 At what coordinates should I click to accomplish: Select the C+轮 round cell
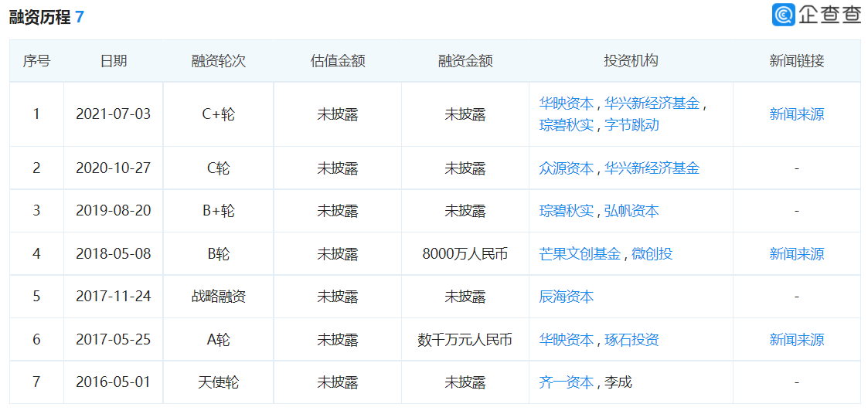218,114
